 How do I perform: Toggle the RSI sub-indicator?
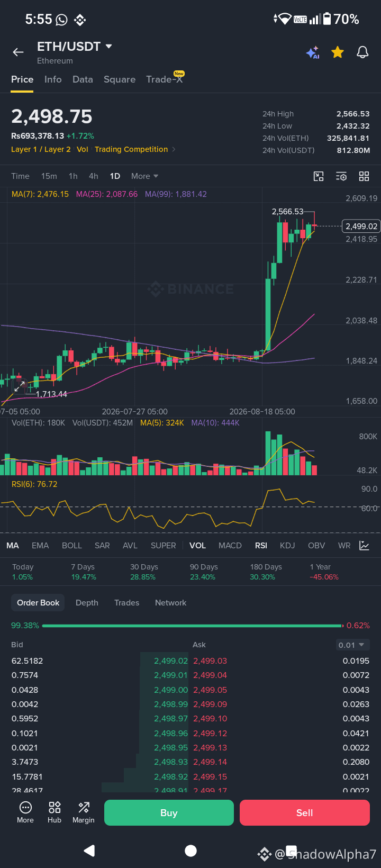[261, 546]
